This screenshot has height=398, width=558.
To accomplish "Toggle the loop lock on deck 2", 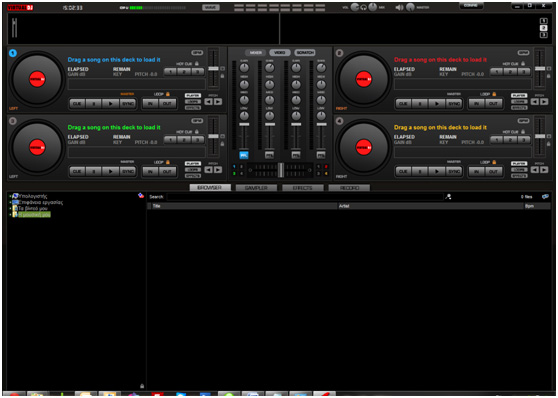I will click(494, 94).
